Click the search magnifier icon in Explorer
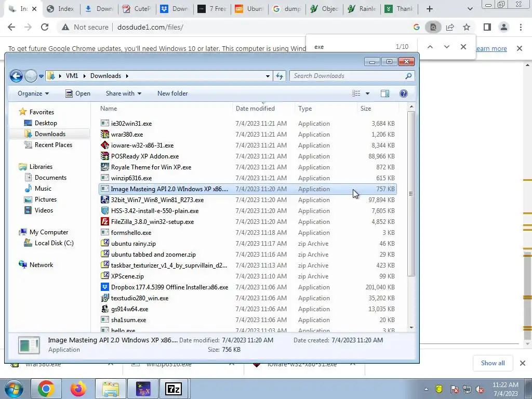The width and height of the screenshot is (532, 399). (408, 76)
